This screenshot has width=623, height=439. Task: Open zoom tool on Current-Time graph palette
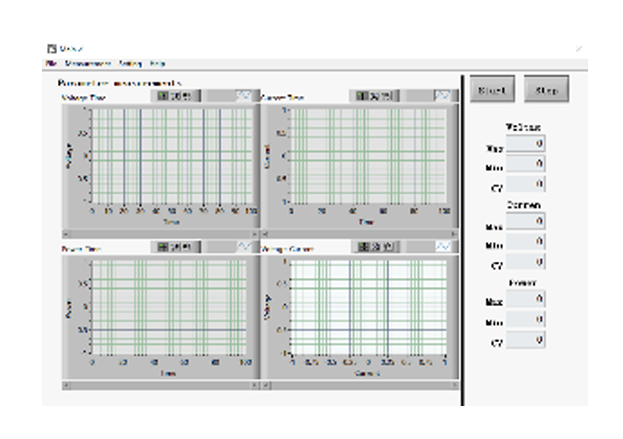pos(374,96)
